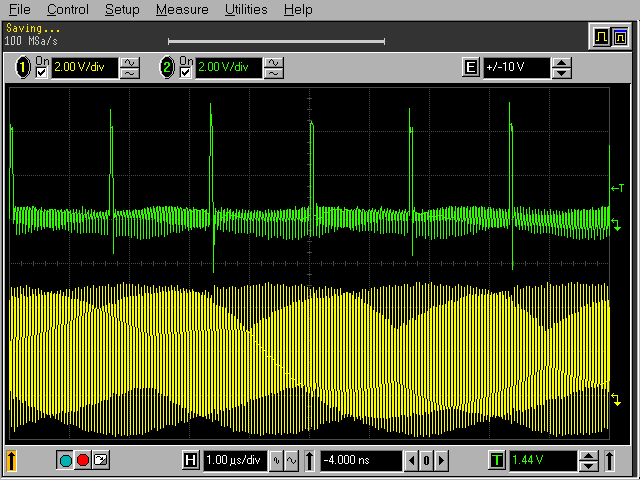
Task: Open the Help menu
Action: [x=298, y=9]
